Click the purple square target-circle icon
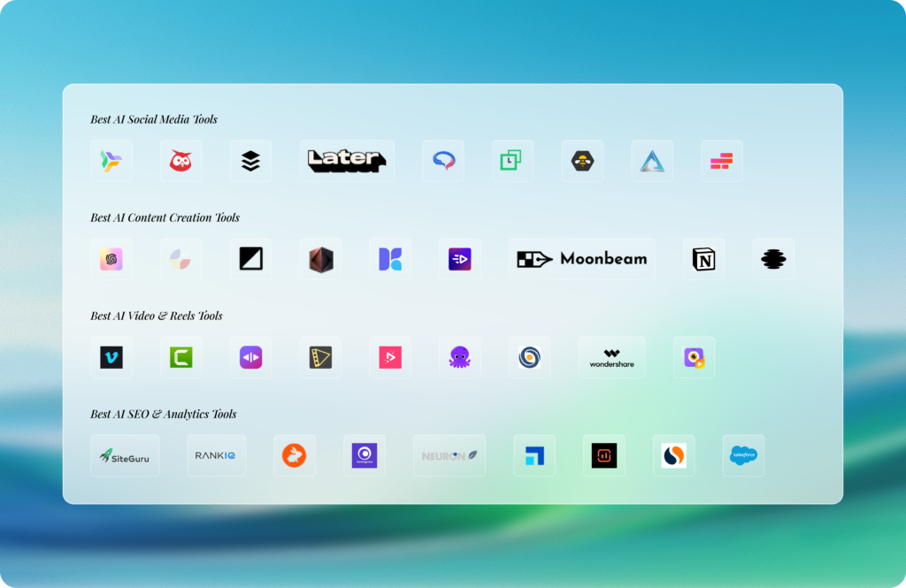The image size is (906, 588). (364, 455)
